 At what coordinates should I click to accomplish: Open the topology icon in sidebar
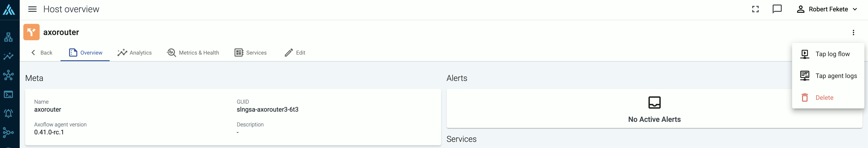pyautogui.click(x=8, y=37)
